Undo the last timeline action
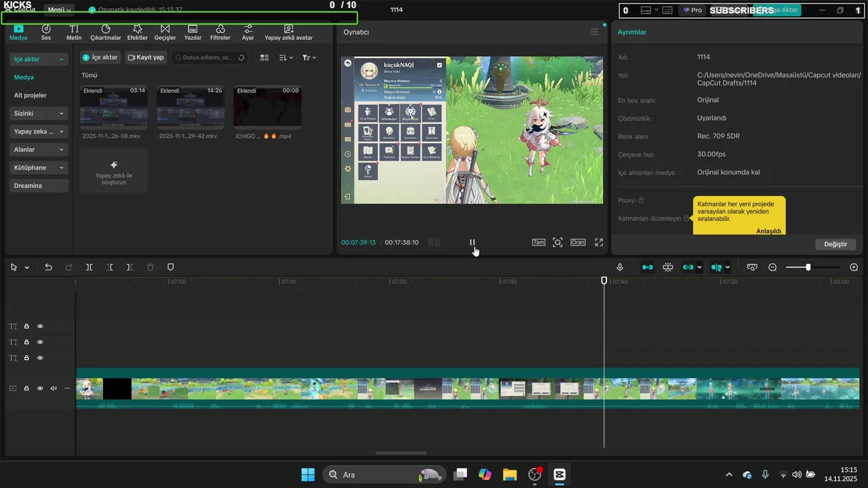 (x=48, y=268)
